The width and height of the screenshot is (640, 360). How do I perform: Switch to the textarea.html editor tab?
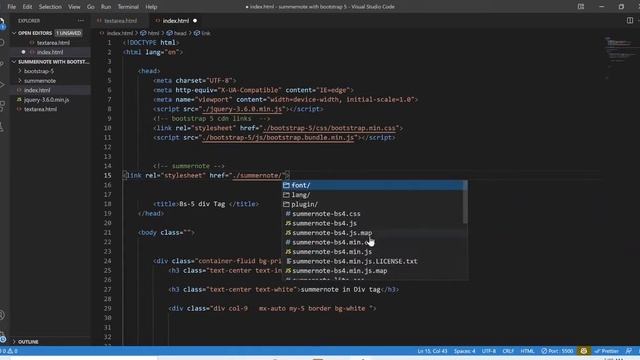[120, 20]
